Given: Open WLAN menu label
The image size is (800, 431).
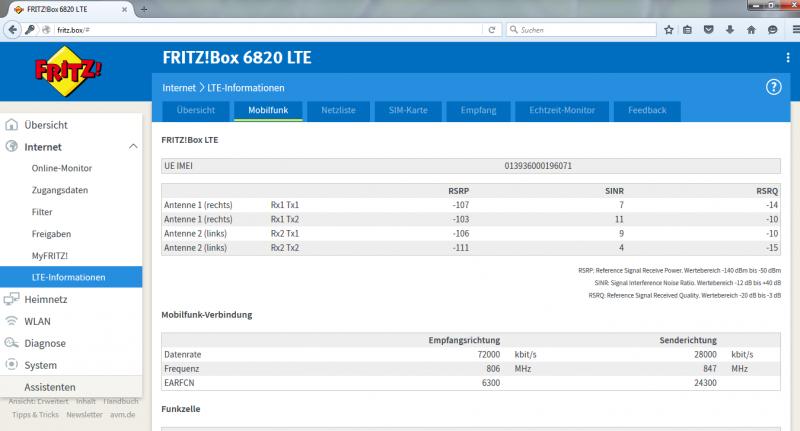Looking at the screenshot, I should [x=37, y=321].
